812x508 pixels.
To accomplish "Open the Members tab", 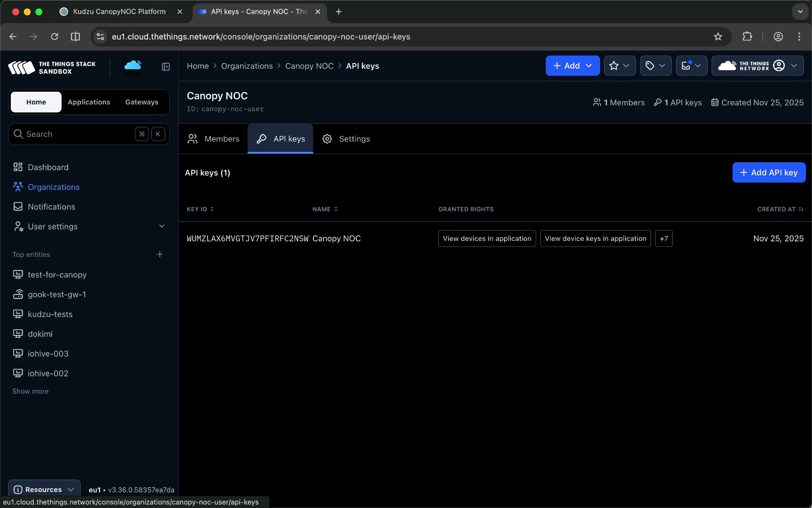I will pos(213,139).
